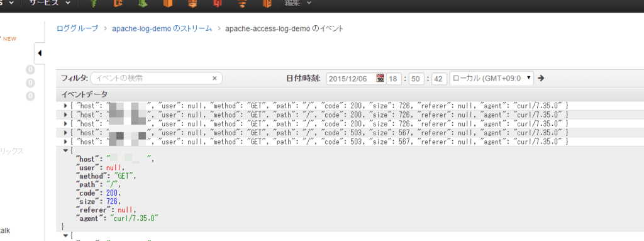Image resolution: width=644 pixels, height=241 pixels.
Task: Click the minute field showing 50
Action: coord(416,78)
